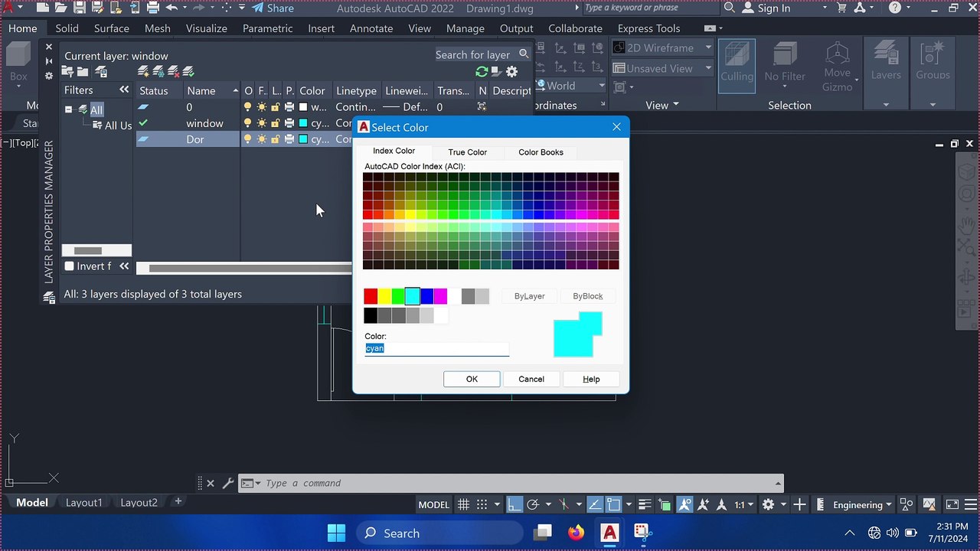The image size is (980, 551).
Task: Click OK in Select Color dialog
Action: [472, 379]
